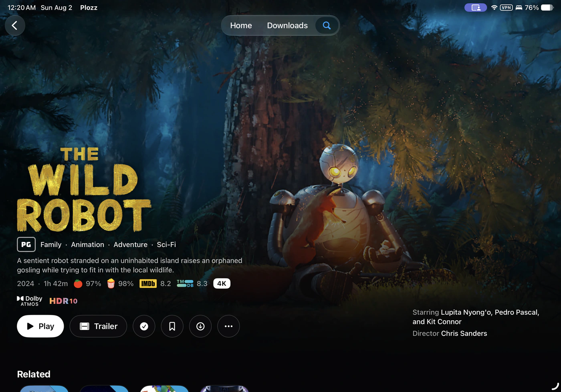Tap the IMDb logo badge
This screenshot has height=392, width=561.
coord(148,284)
